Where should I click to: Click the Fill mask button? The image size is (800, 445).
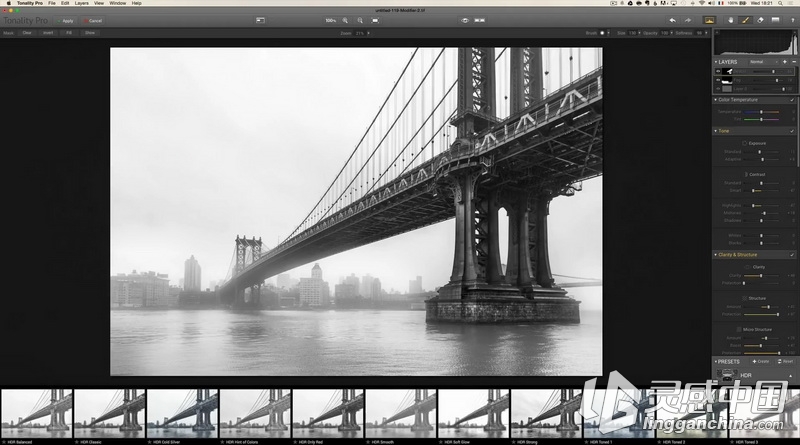click(x=69, y=33)
